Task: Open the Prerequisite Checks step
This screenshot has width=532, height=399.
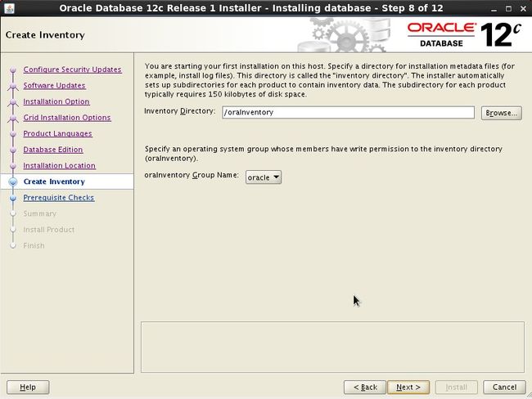Action: coord(58,198)
